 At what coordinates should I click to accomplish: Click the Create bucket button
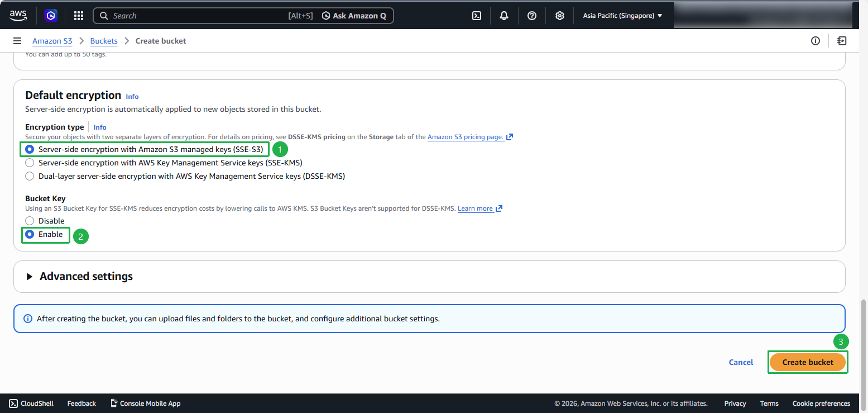(x=808, y=362)
